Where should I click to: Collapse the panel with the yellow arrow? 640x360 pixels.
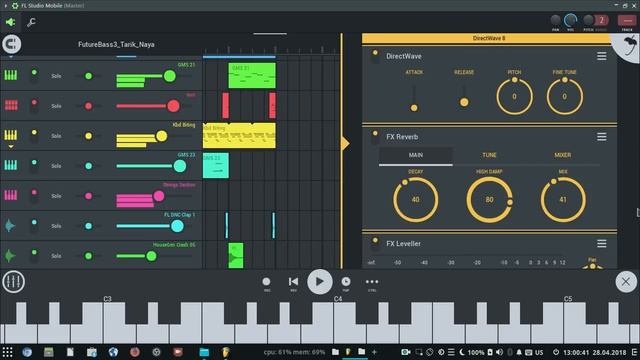[345, 143]
